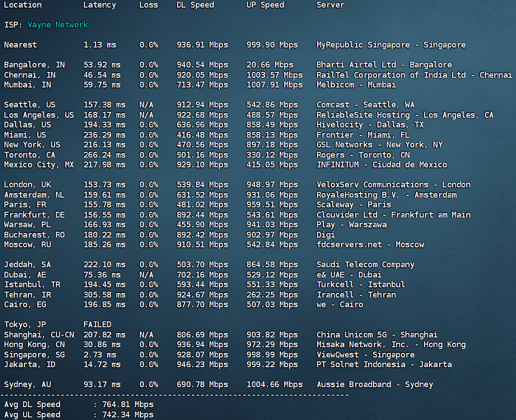The height and width of the screenshot is (420, 516).
Task: Select "e& UAE - Dubai" server
Action: click(349, 275)
